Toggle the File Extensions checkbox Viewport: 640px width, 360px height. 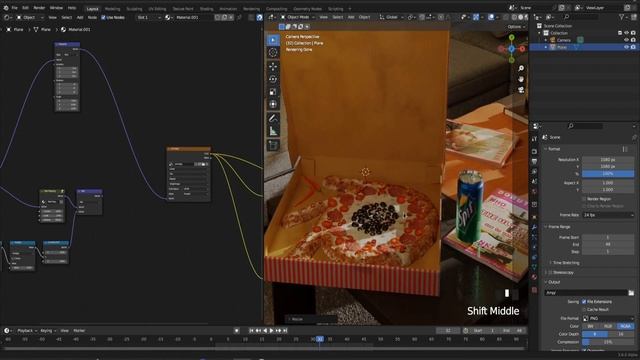(x=584, y=302)
